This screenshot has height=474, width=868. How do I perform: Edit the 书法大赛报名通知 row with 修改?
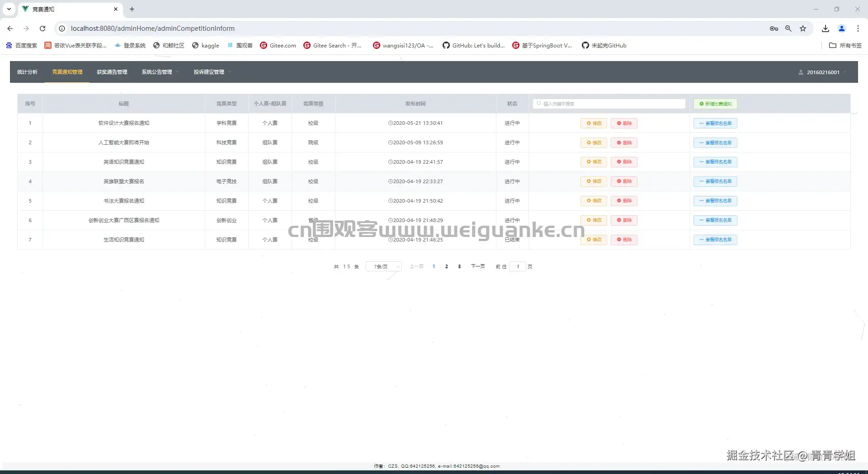tap(594, 201)
